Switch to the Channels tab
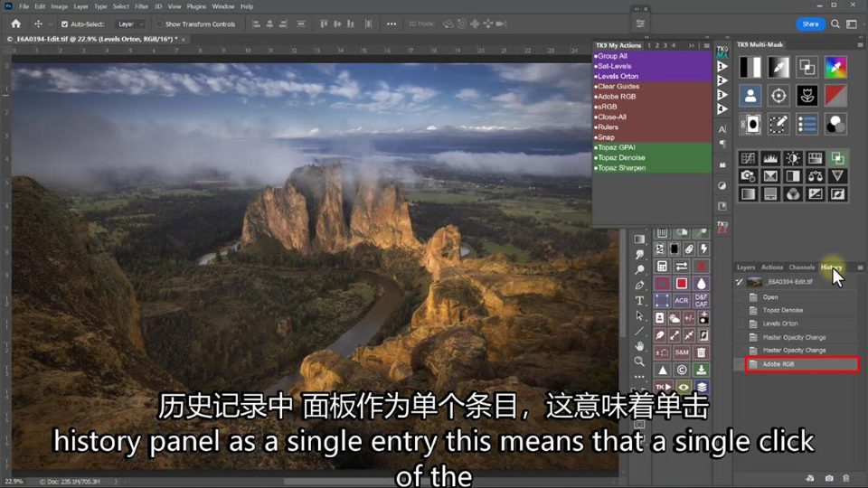The width and height of the screenshot is (868, 488). coord(802,267)
